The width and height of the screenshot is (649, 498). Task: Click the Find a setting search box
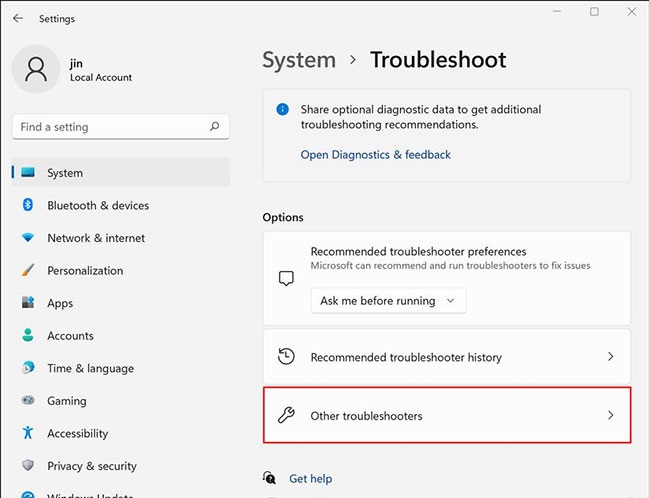point(120,127)
